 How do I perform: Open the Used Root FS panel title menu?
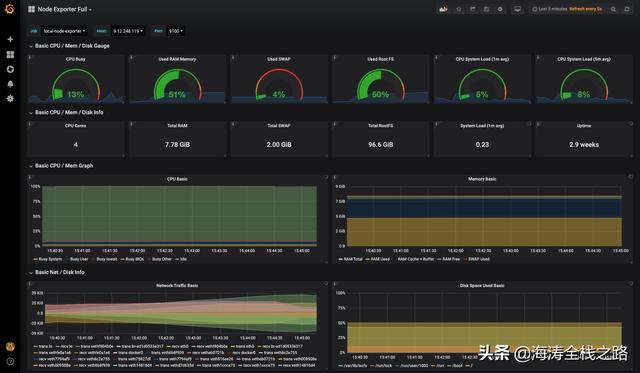[380, 59]
